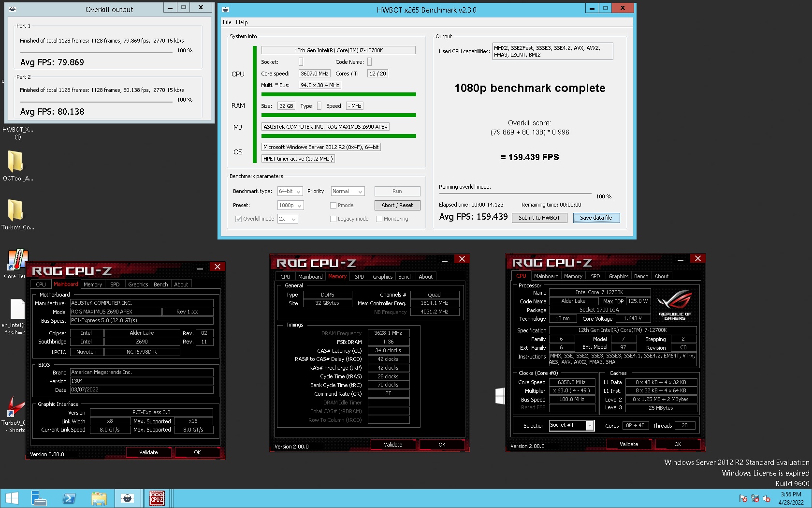This screenshot has height=508, width=812.
Task: Click the motherboard ROG MAXIMUS Z690 APEX field
Action: pyautogui.click(x=325, y=127)
